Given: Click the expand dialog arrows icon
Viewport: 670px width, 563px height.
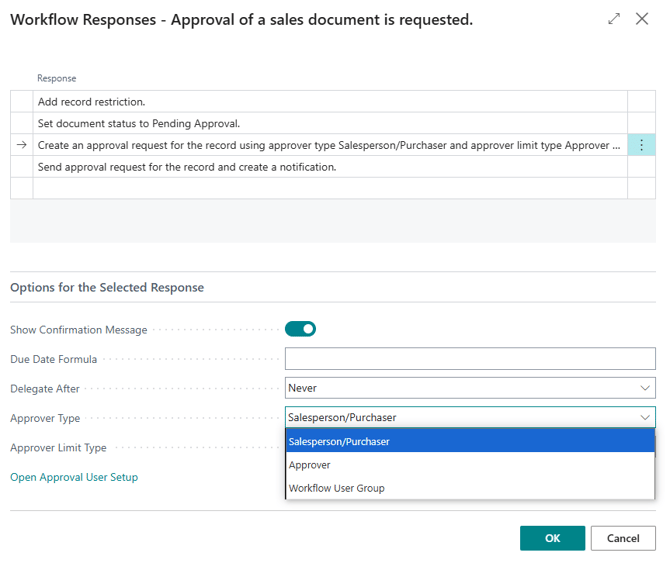Looking at the screenshot, I should [614, 19].
